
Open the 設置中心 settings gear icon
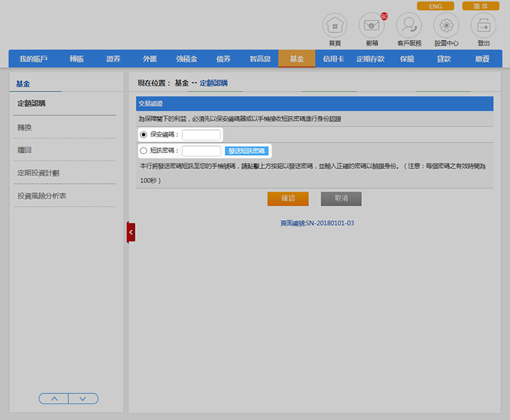point(446,26)
